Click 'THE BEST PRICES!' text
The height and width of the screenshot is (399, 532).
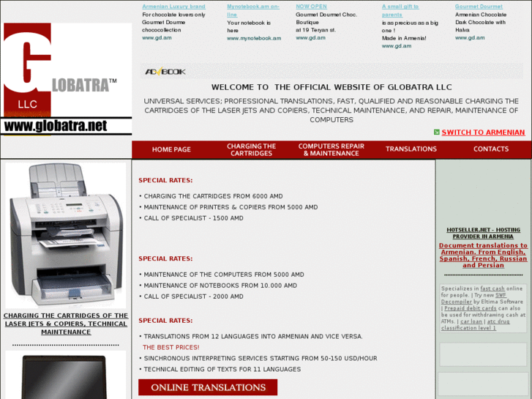(171, 347)
